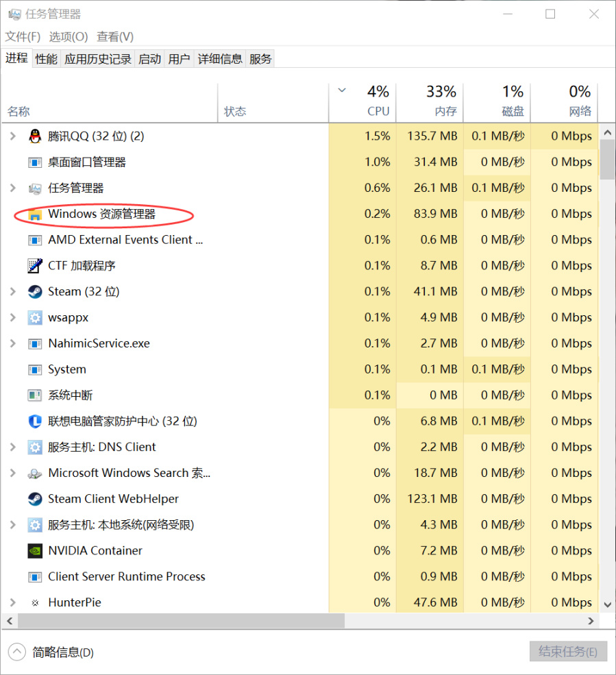Expand the NahimicService.exe process group
Viewport: 616px width, 675px height.
click(x=13, y=343)
